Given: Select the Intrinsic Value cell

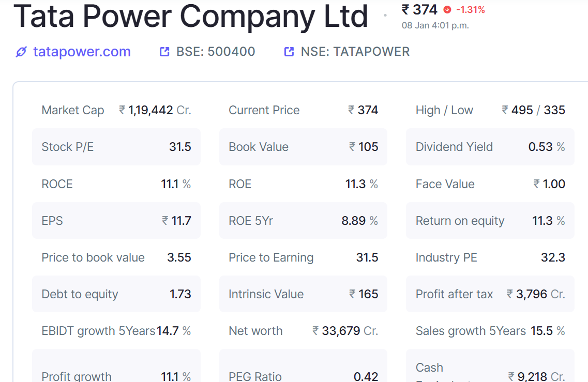Looking at the screenshot, I should pos(303,294).
